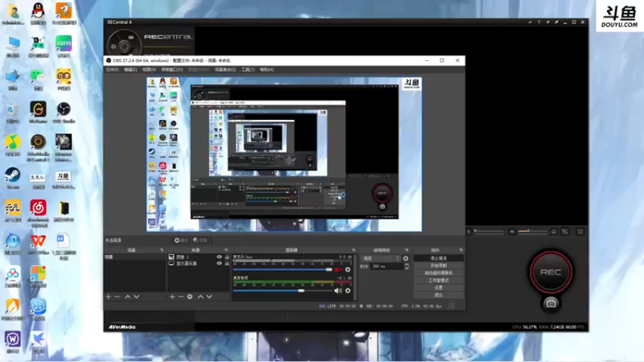This screenshot has height=362, width=644.
Task: Select the 场景 entry in scenes list
Action: tap(134, 257)
